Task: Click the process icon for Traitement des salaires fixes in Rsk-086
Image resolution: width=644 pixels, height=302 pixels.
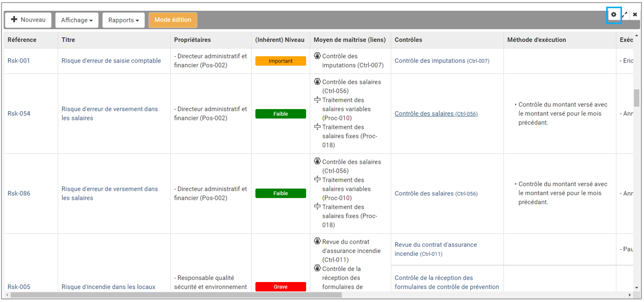Action: [317, 207]
